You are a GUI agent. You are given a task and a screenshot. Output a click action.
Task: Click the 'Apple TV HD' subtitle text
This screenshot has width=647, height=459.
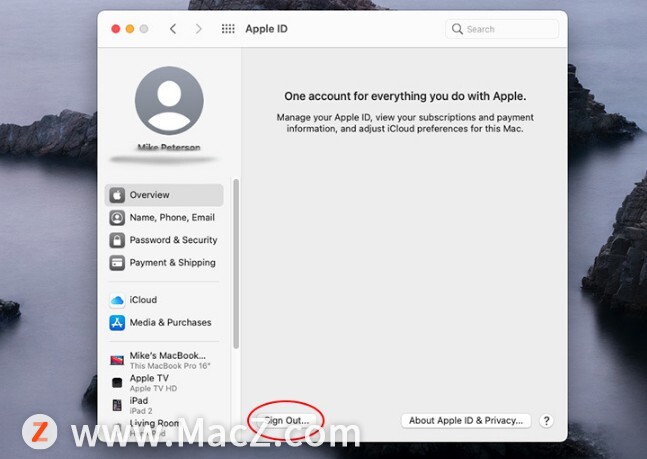click(153, 388)
